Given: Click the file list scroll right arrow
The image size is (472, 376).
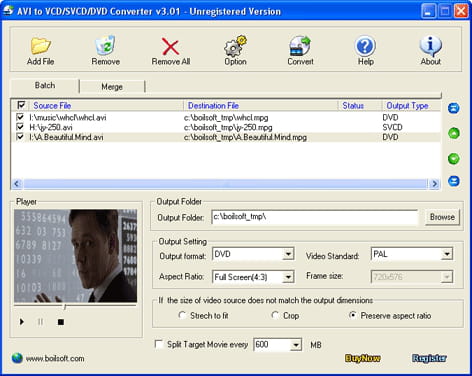Looking at the screenshot, I should (434, 184).
